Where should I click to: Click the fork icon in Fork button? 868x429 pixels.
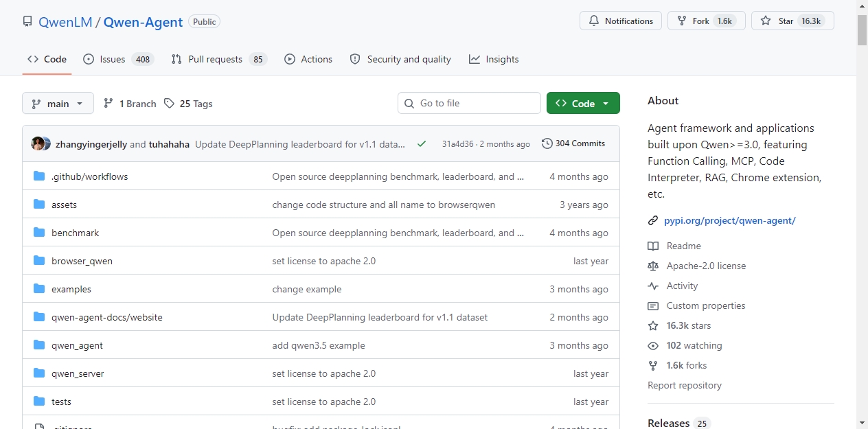click(682, 21)
